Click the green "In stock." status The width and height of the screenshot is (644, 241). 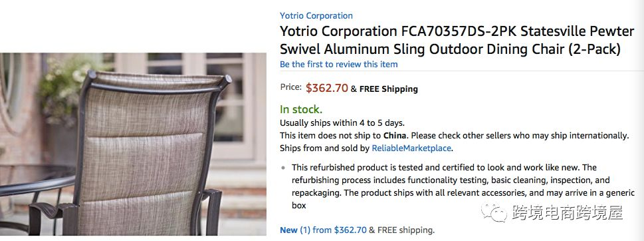click(x=301, y=109)
